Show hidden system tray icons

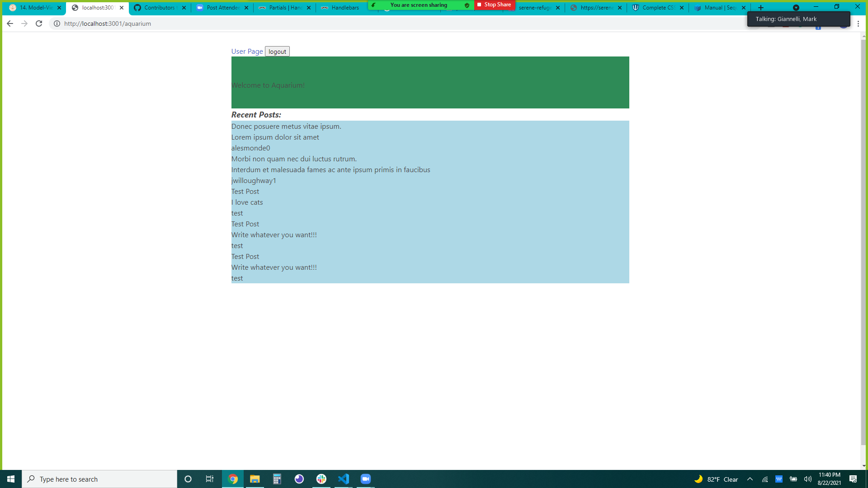click(750, 479)
